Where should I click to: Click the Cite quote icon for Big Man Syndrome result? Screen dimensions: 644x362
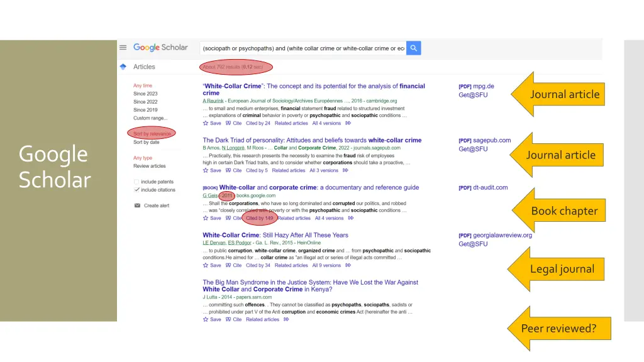228,319
